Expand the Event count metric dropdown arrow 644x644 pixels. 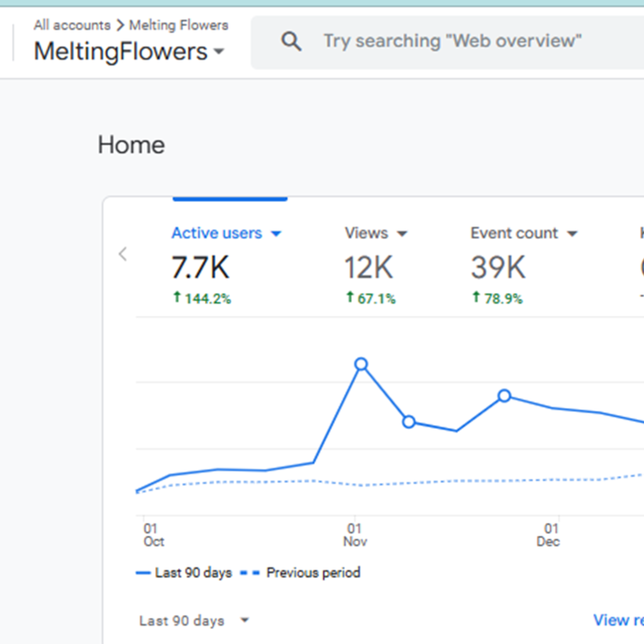[x=572, y=234]
